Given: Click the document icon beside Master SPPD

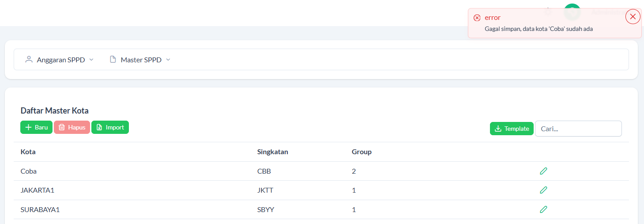Looking at the screenshot, I should pos(113,60).
